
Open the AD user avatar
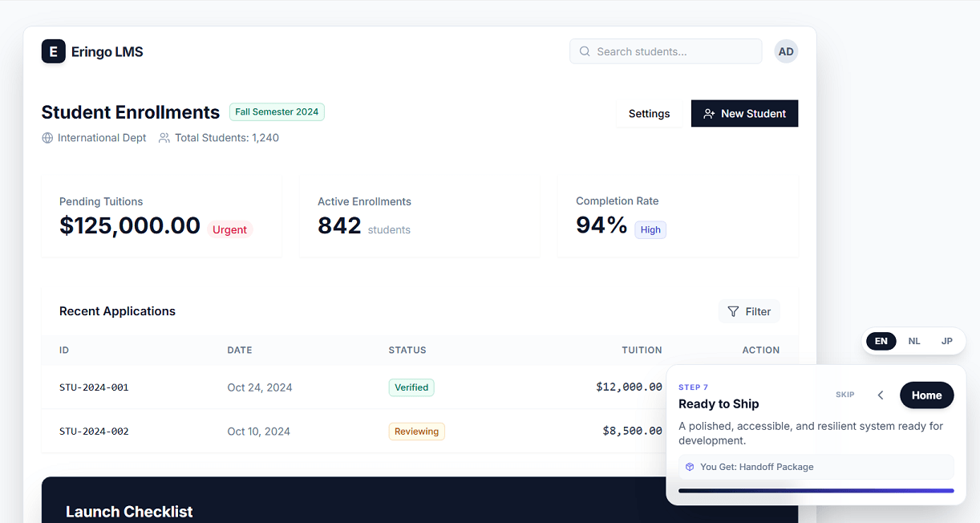tap(786, 51)
